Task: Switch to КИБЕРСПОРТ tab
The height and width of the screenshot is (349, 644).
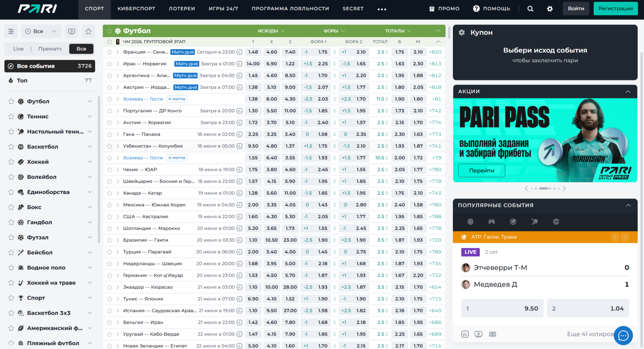Action: 136,9
